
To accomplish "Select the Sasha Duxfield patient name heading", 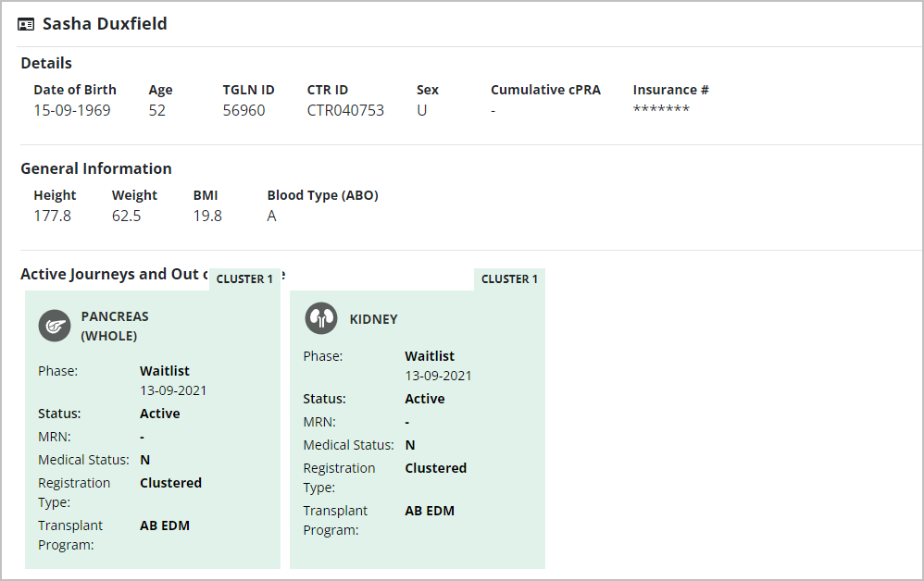I will pos(105,24).
